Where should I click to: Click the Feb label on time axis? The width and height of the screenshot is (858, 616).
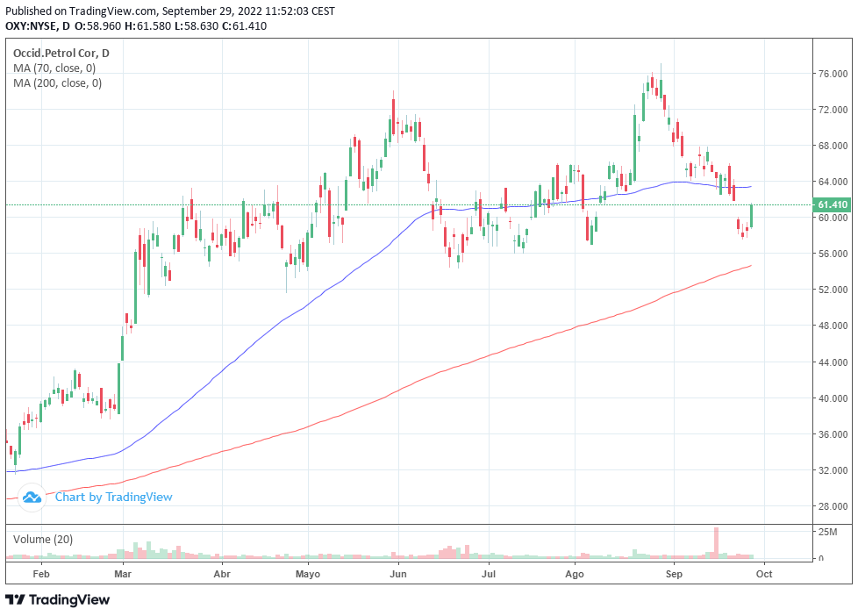41,574
